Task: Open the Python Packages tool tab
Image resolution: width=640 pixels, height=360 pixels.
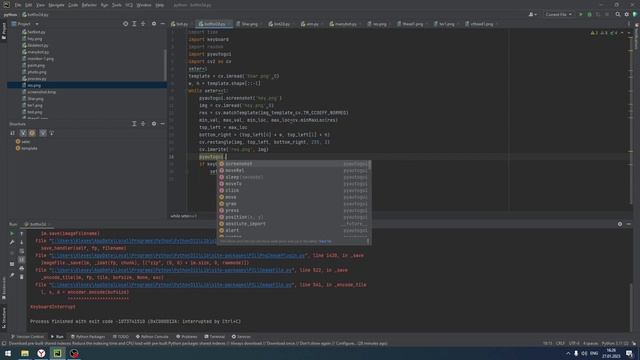Action: coord(88,337)
